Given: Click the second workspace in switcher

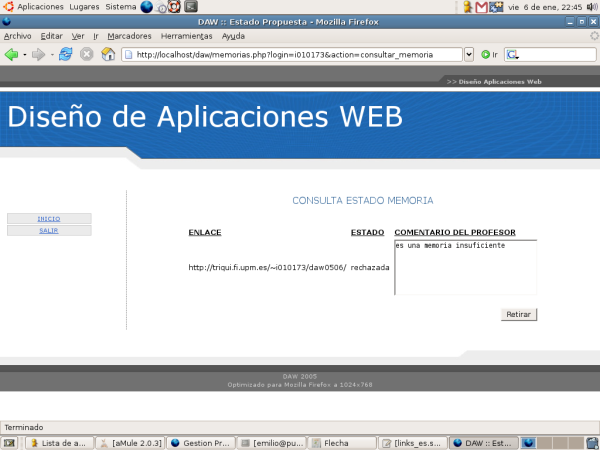Looking at the screenshot, I should pyautogui.click(x=544, y=443).
